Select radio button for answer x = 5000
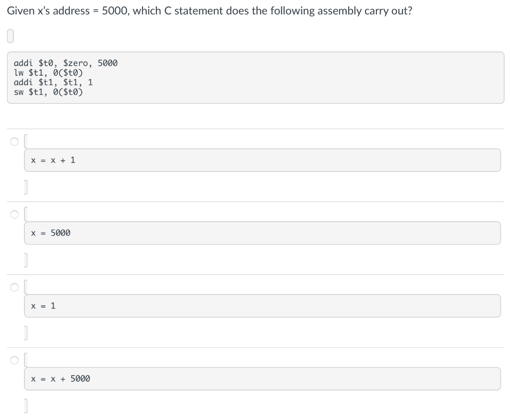510x420 pixels. pyautogui.click(x=14, y=214)
